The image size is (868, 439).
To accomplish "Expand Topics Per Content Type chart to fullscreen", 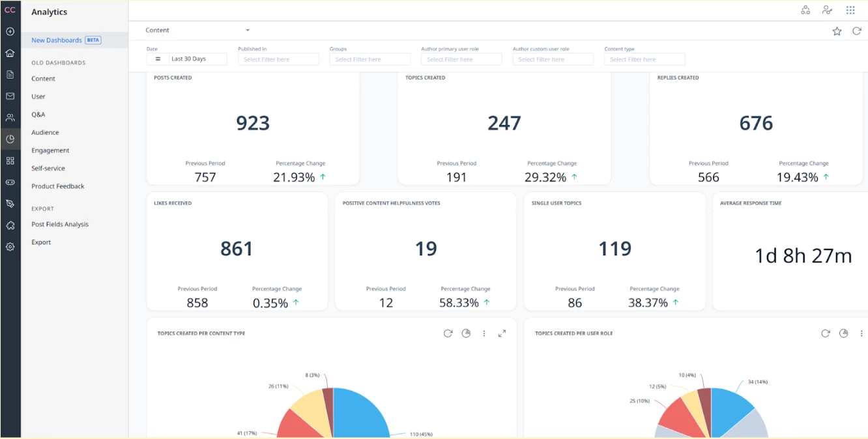I will (502, 333).
